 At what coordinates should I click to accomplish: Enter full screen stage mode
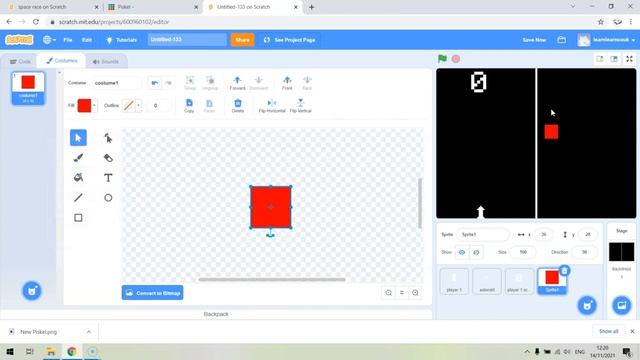[x=629, y=59]
